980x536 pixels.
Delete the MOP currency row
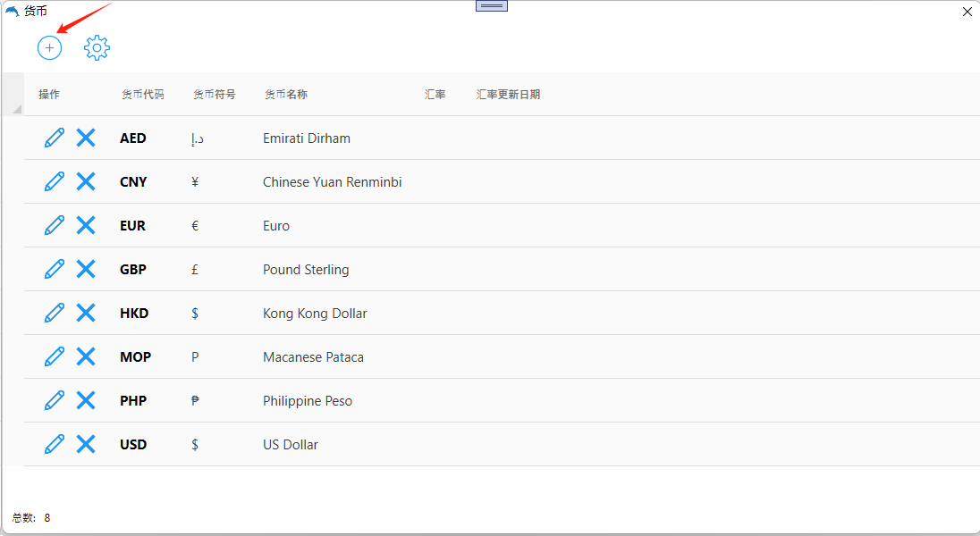pos(86,356)
